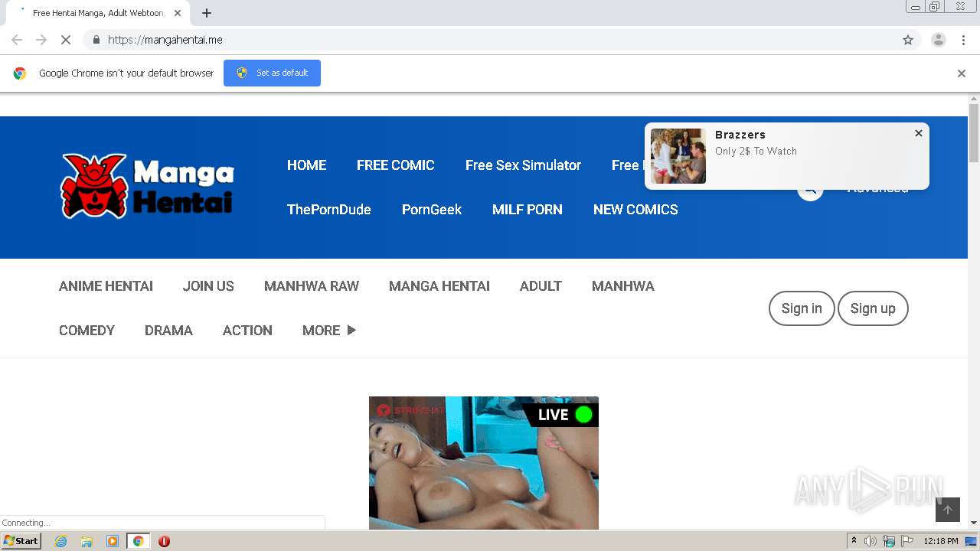Click the page scrollbar up arrow

(974, 99)
